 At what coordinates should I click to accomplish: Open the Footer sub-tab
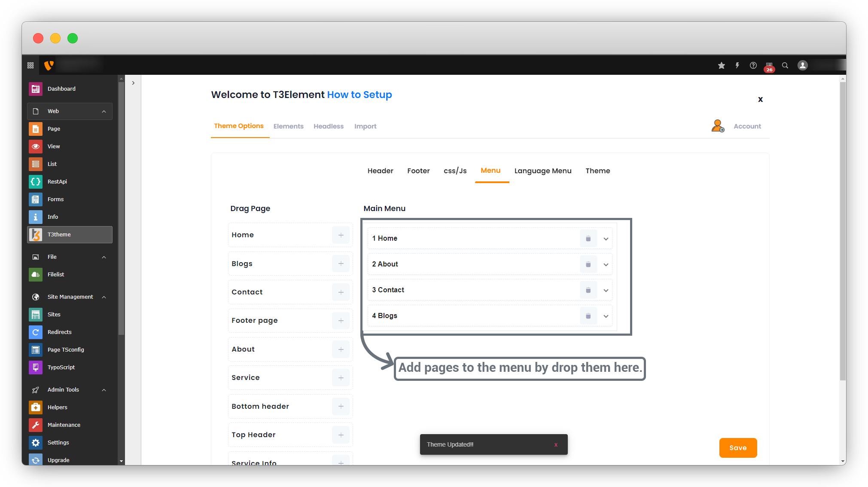coord(419,171)
